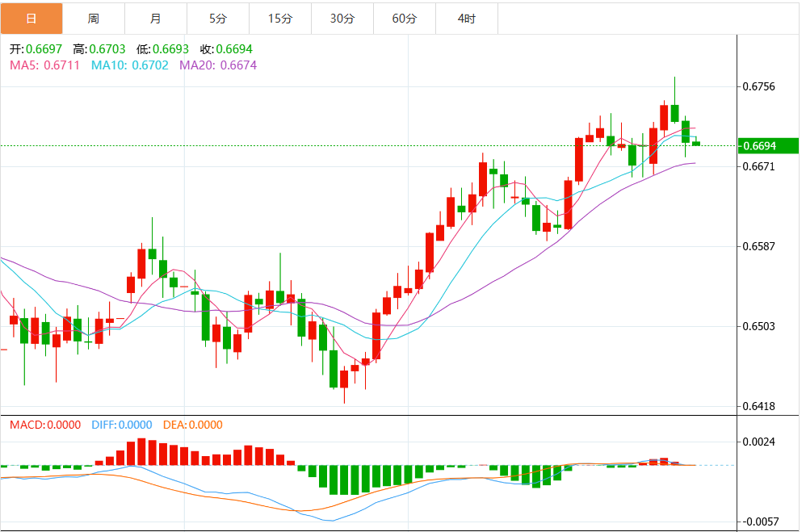Screen dimensions: 806x532
Task: Select the 日 daily chart tab
Action: pyautogui.click(x=31, y=18)
